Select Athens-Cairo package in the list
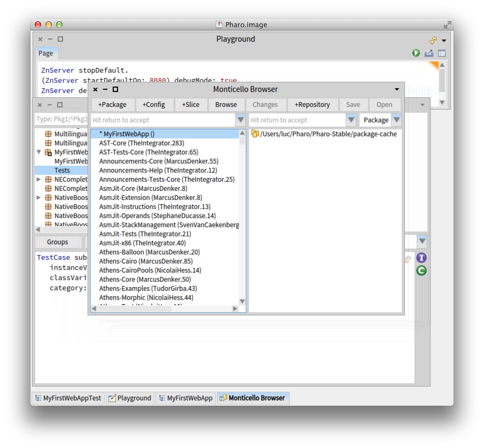This screenshot has width=484, height=448. pyautogui.click(x=146, y=261)
